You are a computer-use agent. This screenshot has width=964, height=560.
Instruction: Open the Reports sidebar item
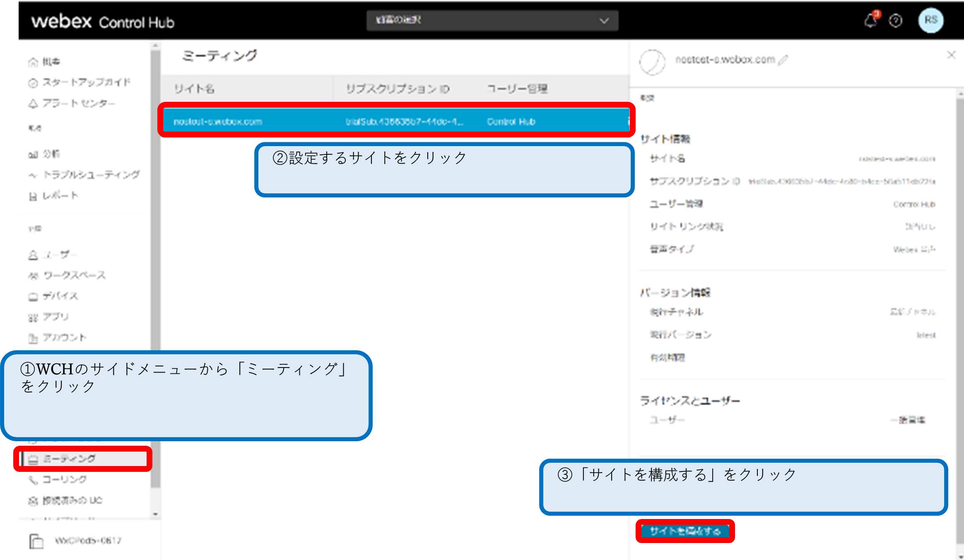click(53, 196)
